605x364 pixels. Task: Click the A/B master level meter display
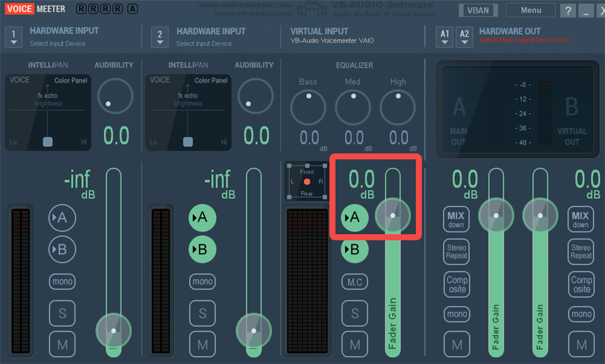click(518, 110)
